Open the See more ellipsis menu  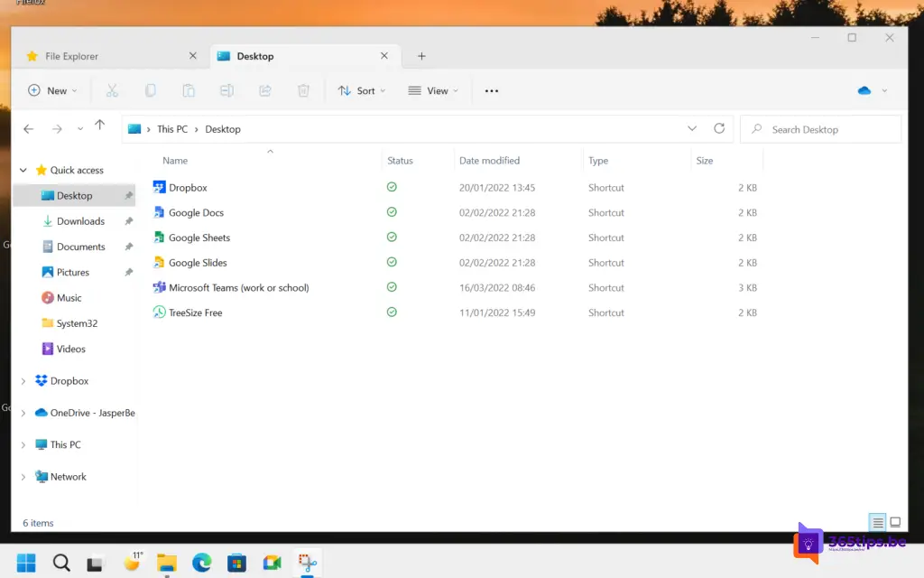point(492,91)
